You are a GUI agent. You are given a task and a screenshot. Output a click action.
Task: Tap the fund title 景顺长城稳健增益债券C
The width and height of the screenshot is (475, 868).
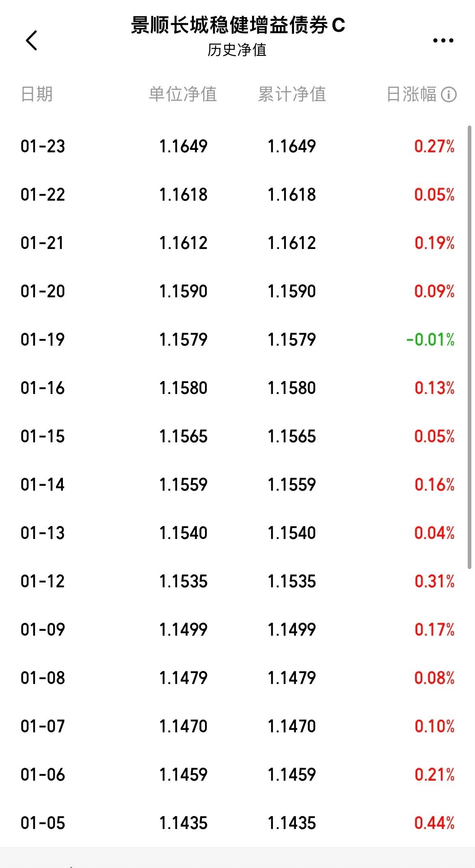pyautogui.click(x=238, y=25)
